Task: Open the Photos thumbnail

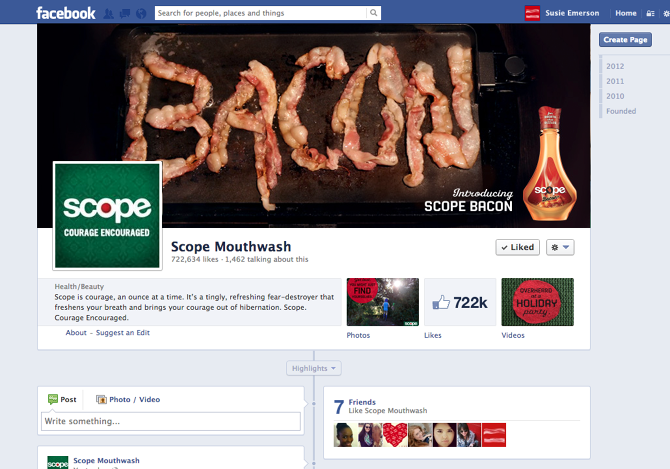Action: point(382,302)
